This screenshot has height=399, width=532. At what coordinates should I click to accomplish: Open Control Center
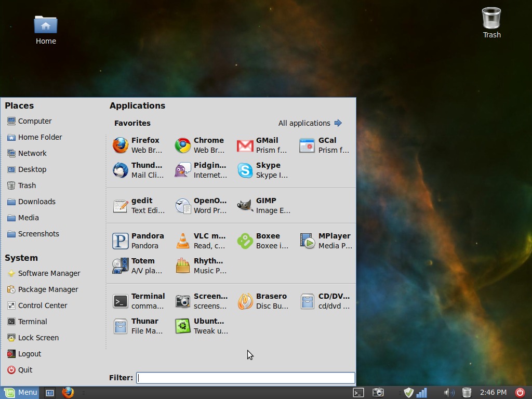click(x=37, y=305)
